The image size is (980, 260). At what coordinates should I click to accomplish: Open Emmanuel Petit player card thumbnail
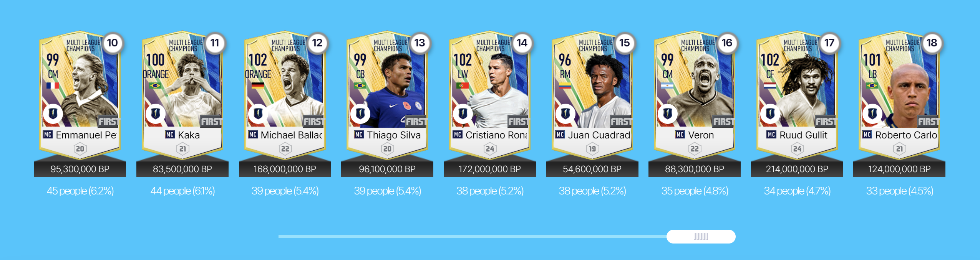click(80, 95)
